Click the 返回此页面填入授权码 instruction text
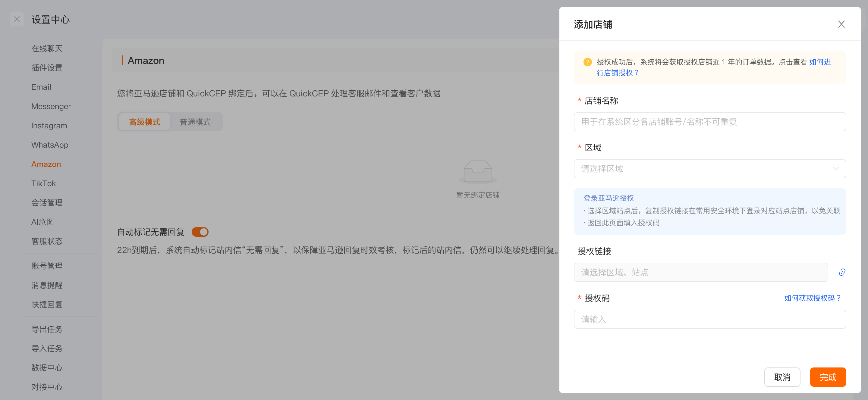Screen dimensions: 868x400 click(623, 223)
